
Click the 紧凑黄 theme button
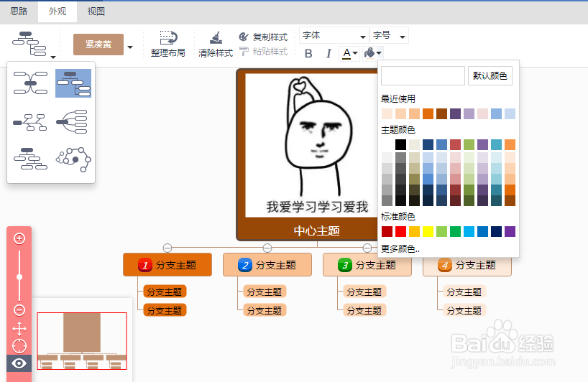point(98,45)
